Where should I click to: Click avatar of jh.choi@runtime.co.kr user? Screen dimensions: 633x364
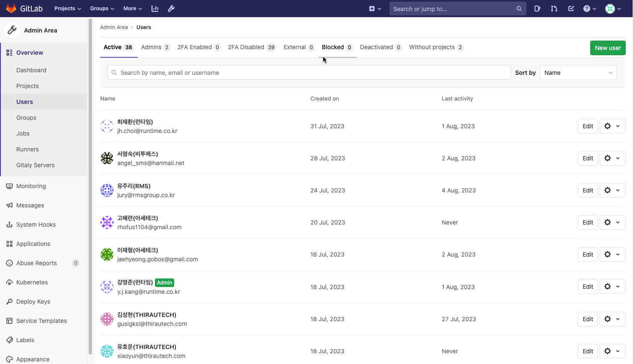coord(107,126)
